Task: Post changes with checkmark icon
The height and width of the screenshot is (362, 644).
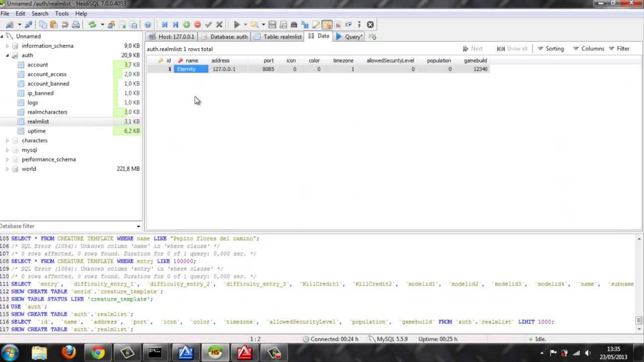Action: pyautogui.click(x=208, y=24)
